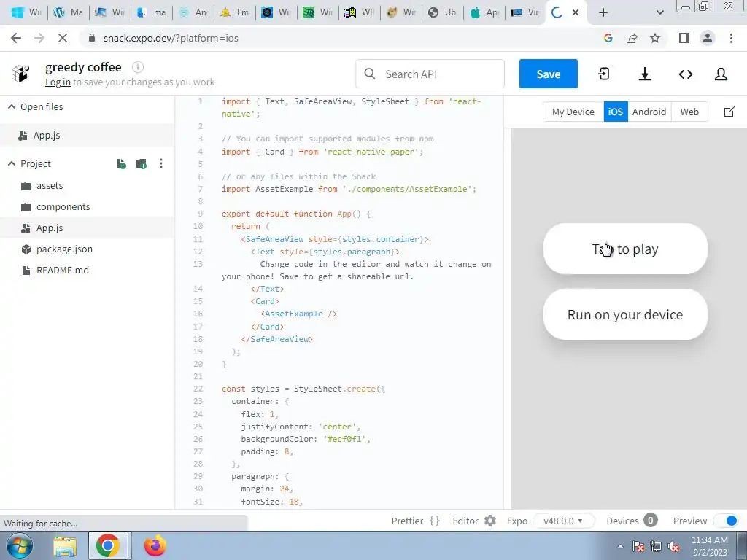This screenshot has height=560, width=747.
Task: Switch to the Apple browser tab
Action: click(x=484, y=13)
